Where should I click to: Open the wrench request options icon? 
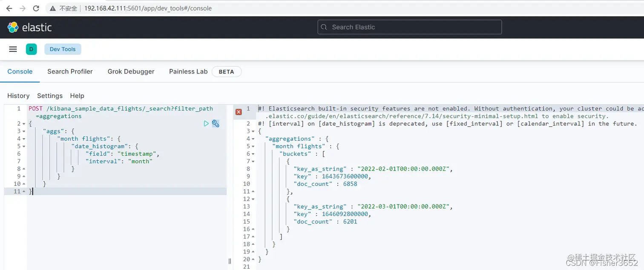(216, 124)
